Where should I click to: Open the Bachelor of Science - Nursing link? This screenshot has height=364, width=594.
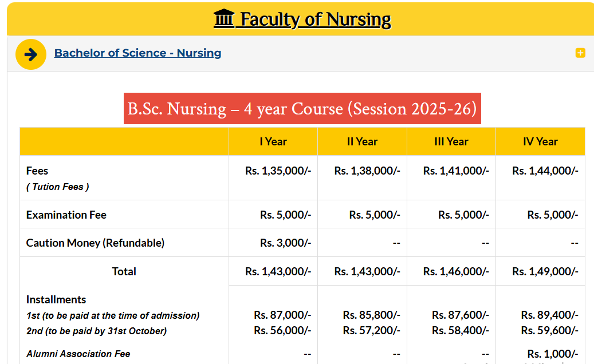click(x=137, y=53)
